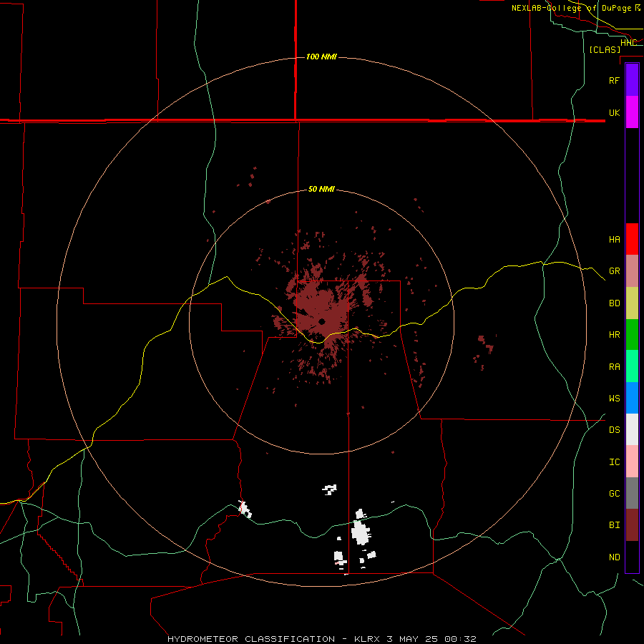Click the HA legend label

point(614,240)
